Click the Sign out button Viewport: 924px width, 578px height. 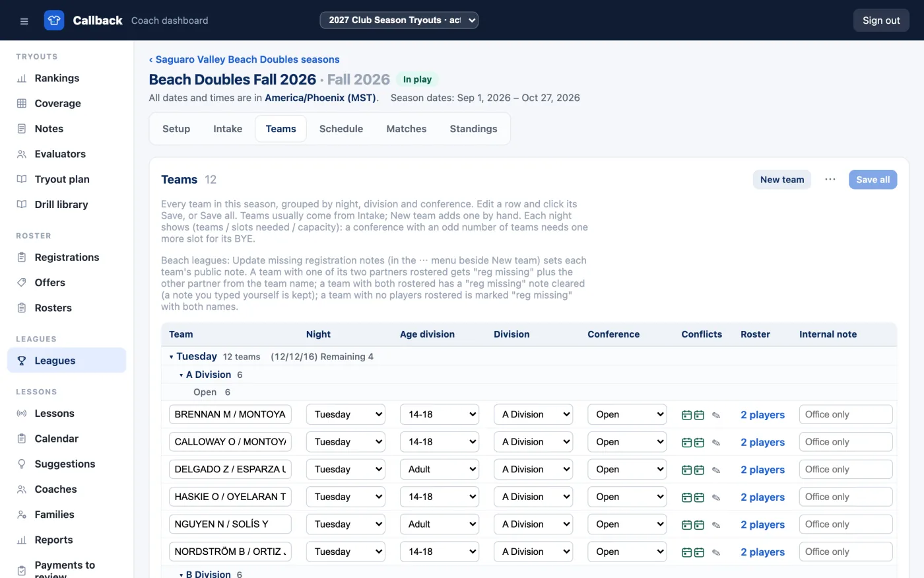(881, 20)
